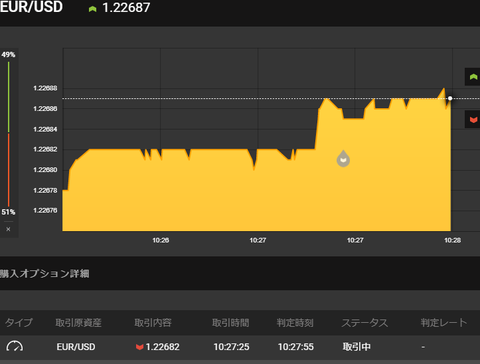Click the 取引原資産 column header
Viewport: 480px width, 364px height.
[78, 323]
